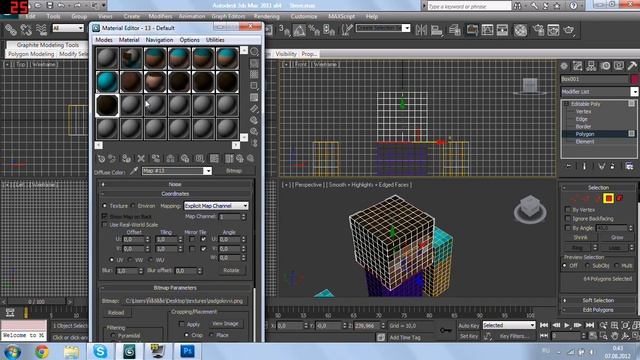Click Align tool icon

coord(437,30)
